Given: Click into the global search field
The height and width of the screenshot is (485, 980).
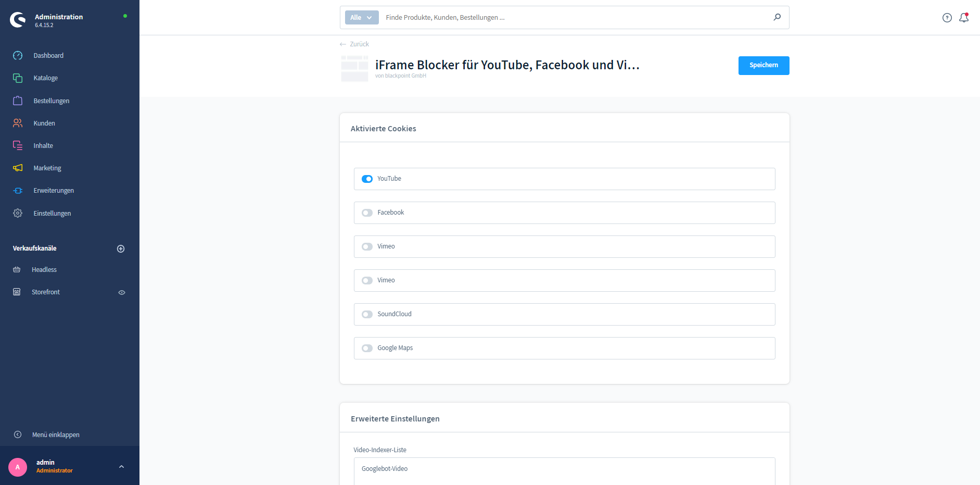Looking at the screenshot, I should coord(575,17).
